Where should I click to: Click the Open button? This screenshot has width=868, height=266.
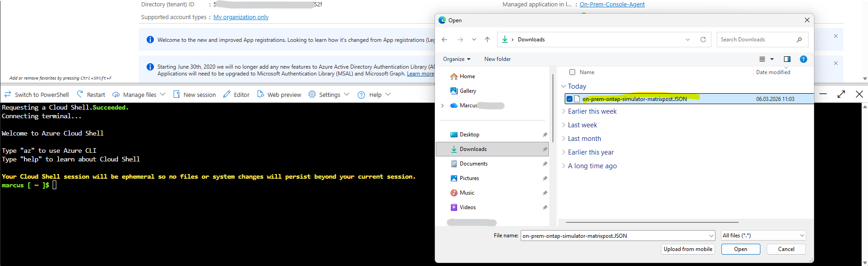(x=740, y=249)
